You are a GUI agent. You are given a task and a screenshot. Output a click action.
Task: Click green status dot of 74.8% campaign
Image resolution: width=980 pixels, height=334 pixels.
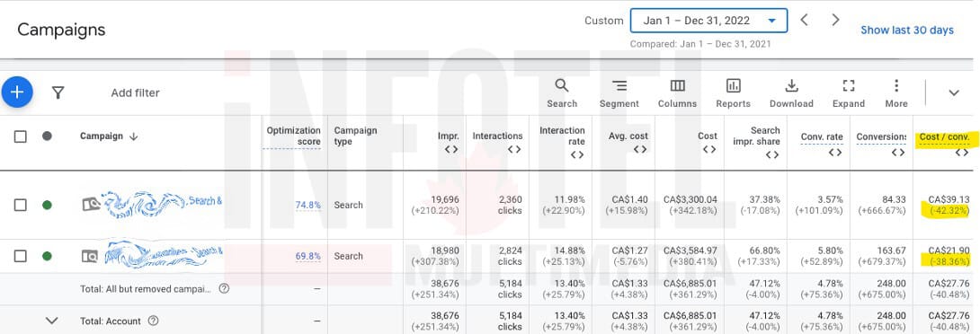coord(47,205)
